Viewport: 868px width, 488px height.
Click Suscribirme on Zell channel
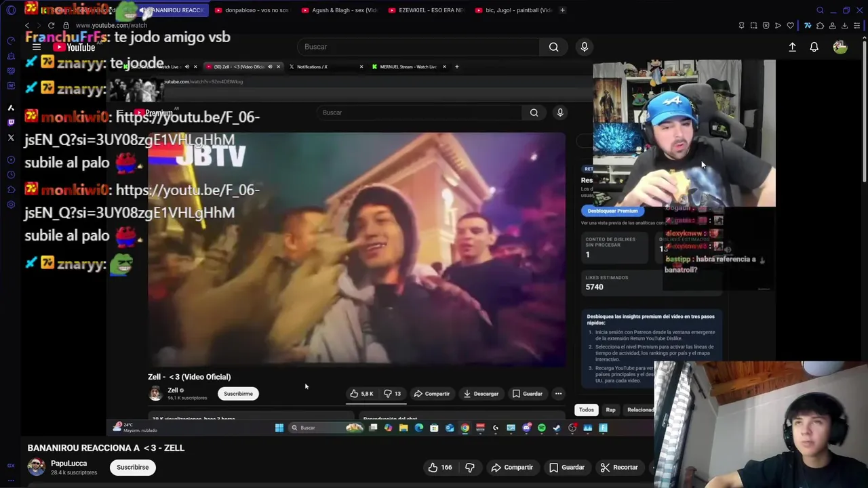(238, 394)
